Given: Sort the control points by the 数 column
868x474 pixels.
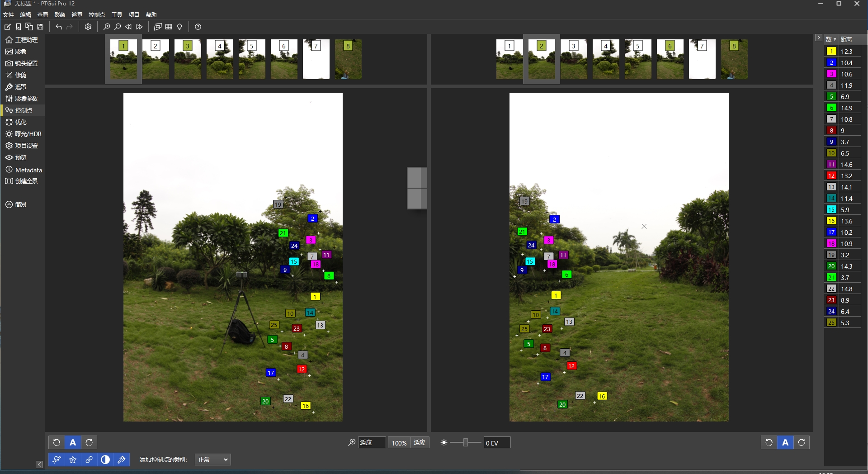Looking at the screenshot, I should tap(830, 39).
